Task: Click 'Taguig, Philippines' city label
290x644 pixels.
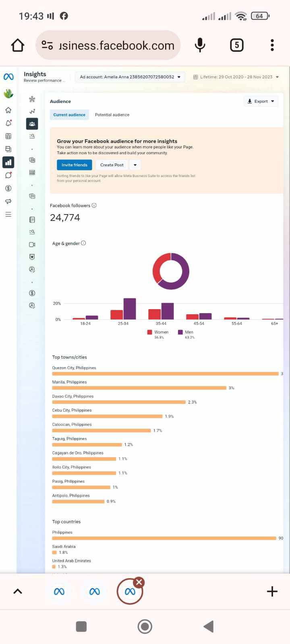Action: click(x=69, y=439)
